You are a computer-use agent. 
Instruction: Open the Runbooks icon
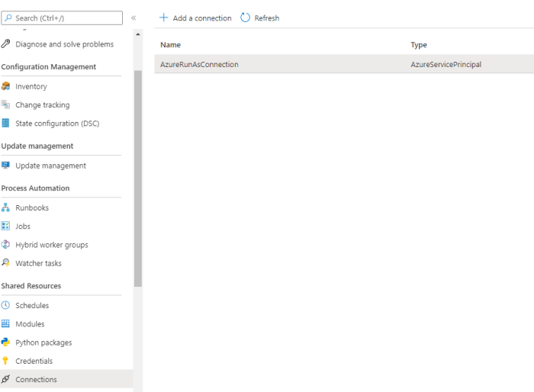6,207
